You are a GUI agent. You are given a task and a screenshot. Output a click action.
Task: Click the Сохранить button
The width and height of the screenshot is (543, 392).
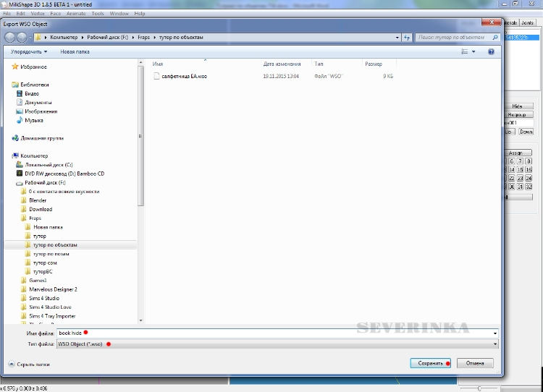(429, 363)
